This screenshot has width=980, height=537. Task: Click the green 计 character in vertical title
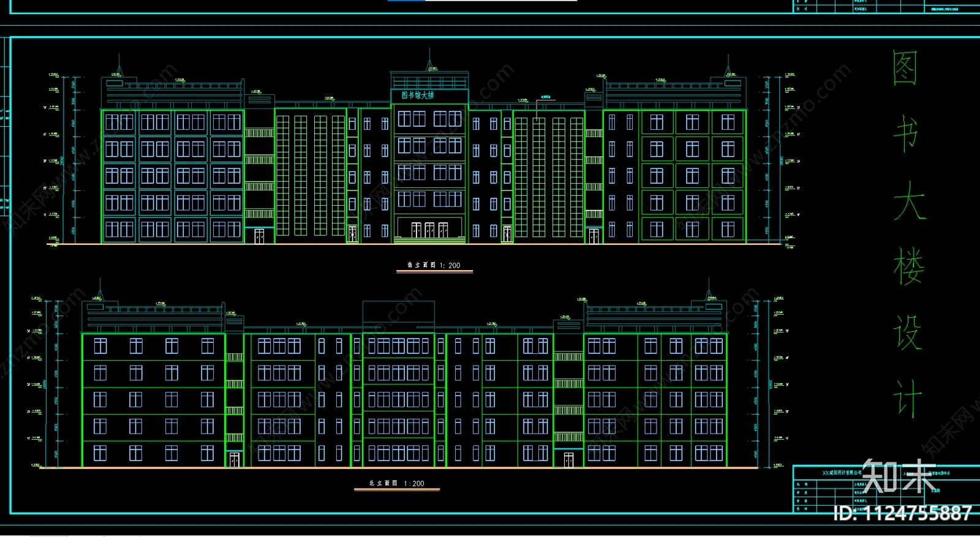907,398
